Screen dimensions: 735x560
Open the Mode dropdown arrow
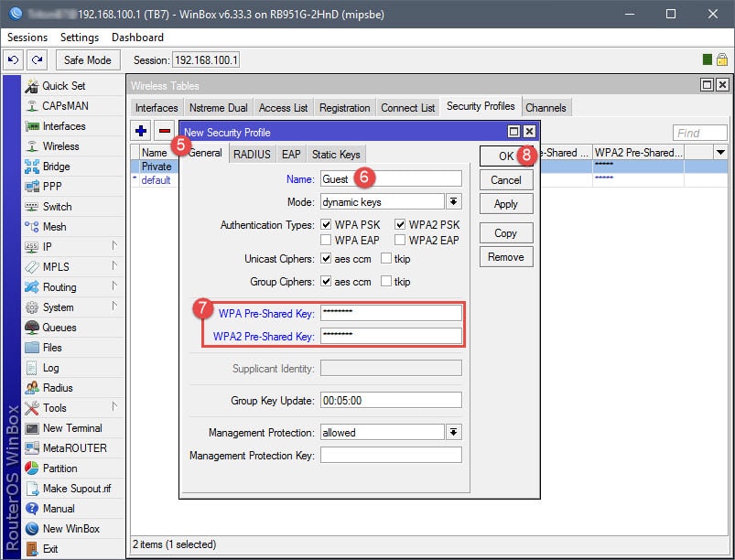click(453, 202)
